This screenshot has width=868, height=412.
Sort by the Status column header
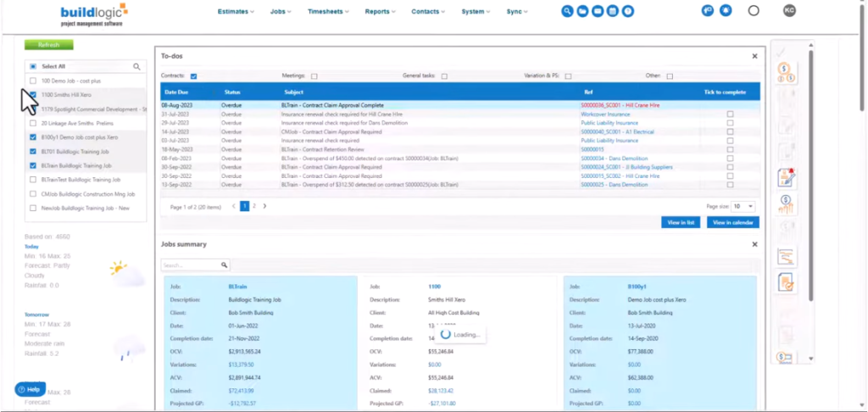click(x=232, y=92)
